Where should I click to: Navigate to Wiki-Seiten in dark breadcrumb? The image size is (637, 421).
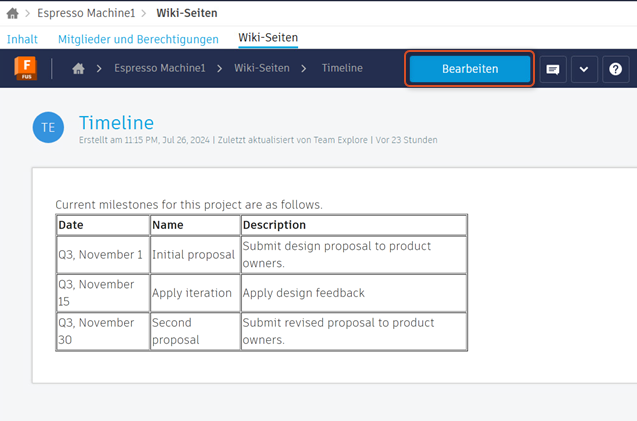point(262,69)
